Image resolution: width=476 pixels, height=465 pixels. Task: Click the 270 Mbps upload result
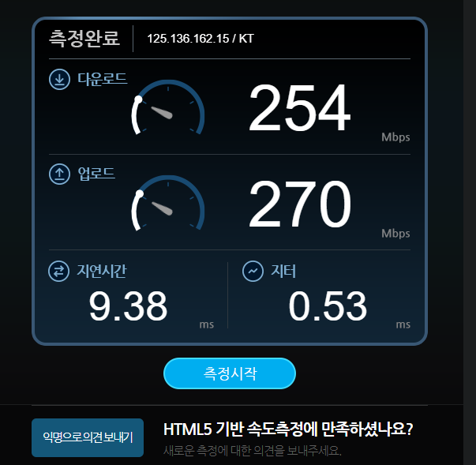300,204
